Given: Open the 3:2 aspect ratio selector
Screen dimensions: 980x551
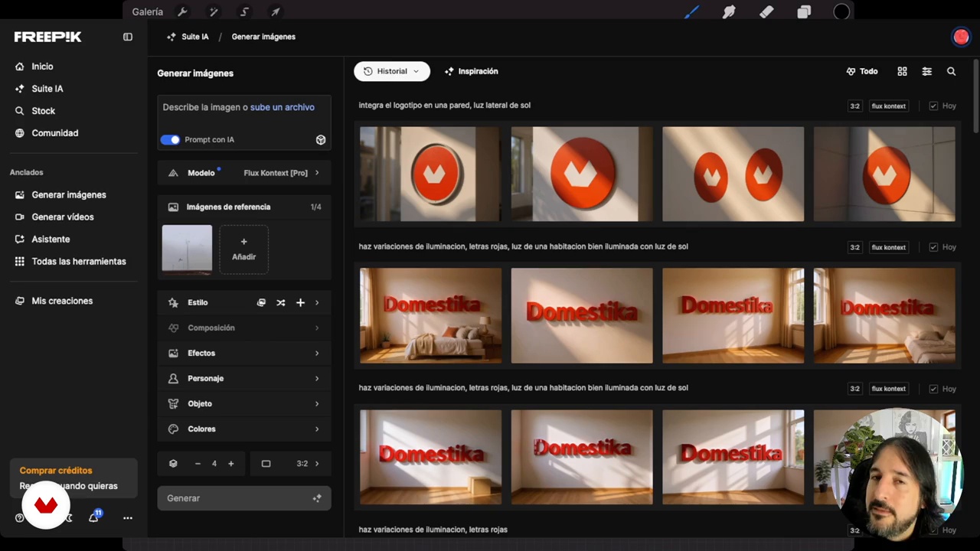Looking at the screenshot, I should 291,463.
